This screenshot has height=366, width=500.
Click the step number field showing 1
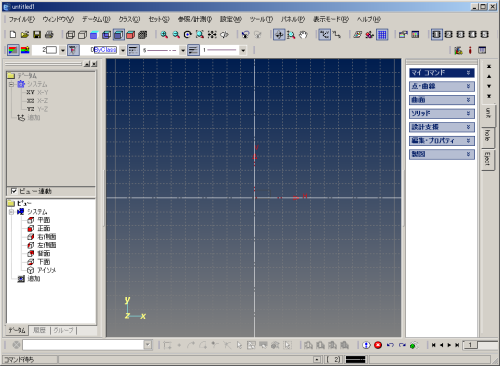point(470,345)
